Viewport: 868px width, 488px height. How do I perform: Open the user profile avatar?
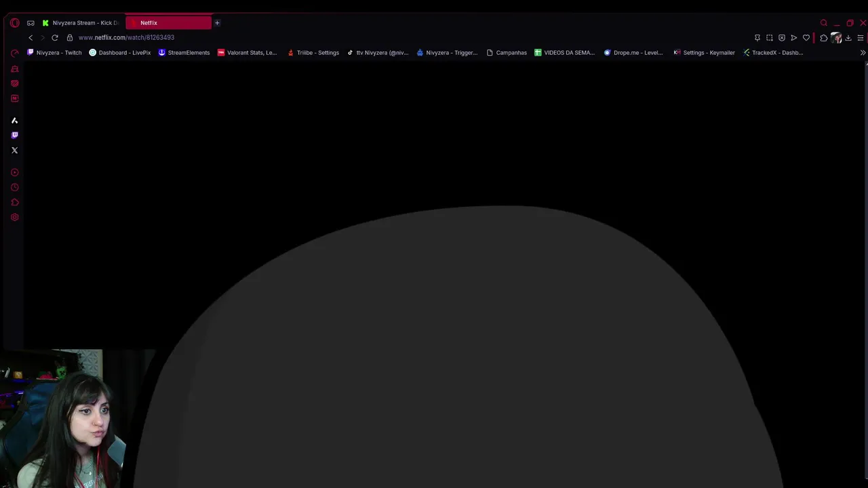[836, 38]
